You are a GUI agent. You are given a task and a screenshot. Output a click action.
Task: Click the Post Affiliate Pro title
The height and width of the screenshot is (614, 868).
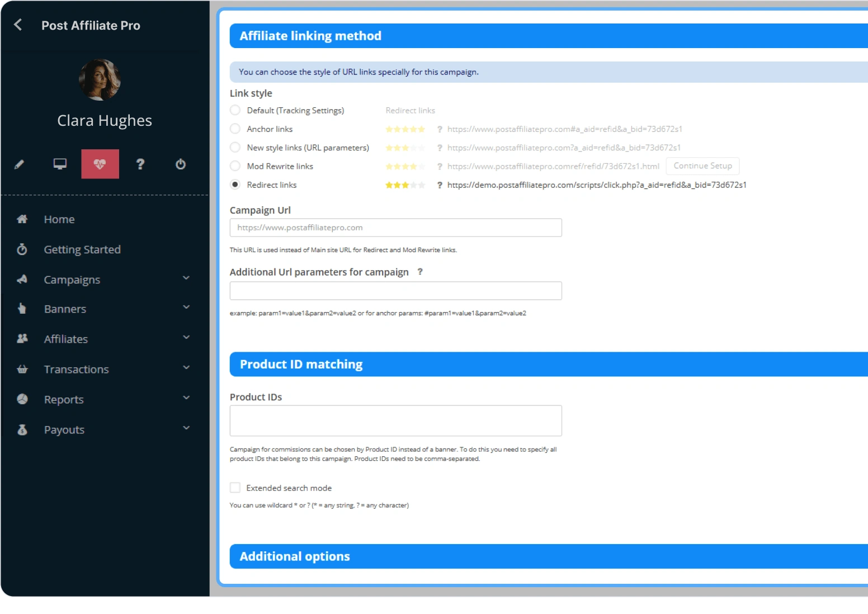(x=91, y=25)
